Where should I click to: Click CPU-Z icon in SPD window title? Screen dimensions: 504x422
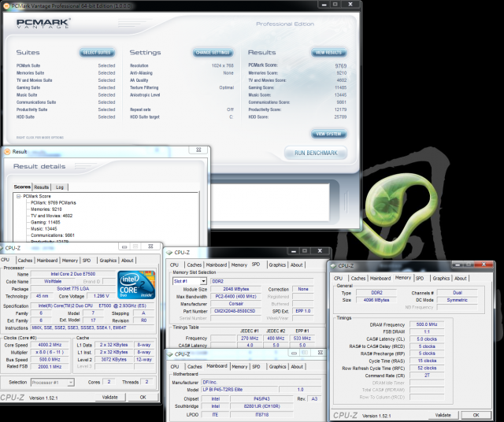pyautogui.click(x=170, y=253)
